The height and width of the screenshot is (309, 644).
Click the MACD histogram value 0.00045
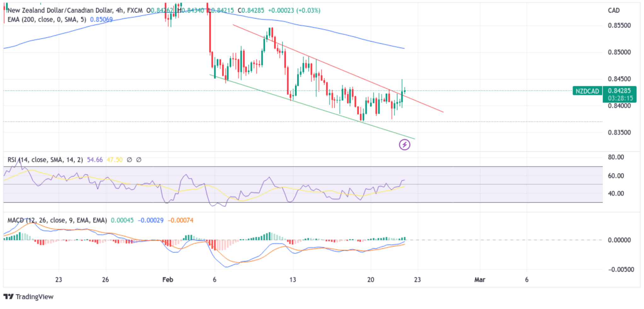tap(122, 220)
